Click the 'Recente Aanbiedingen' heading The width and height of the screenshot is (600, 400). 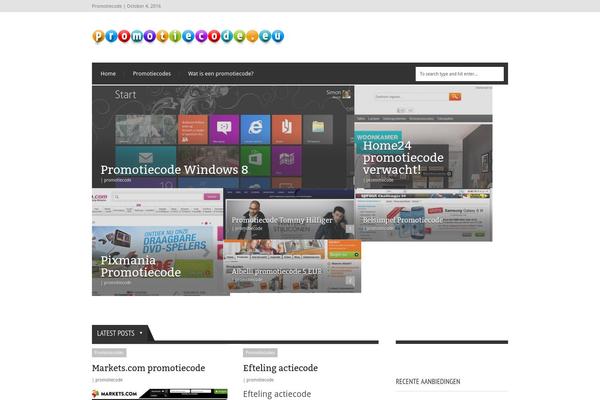428,381
